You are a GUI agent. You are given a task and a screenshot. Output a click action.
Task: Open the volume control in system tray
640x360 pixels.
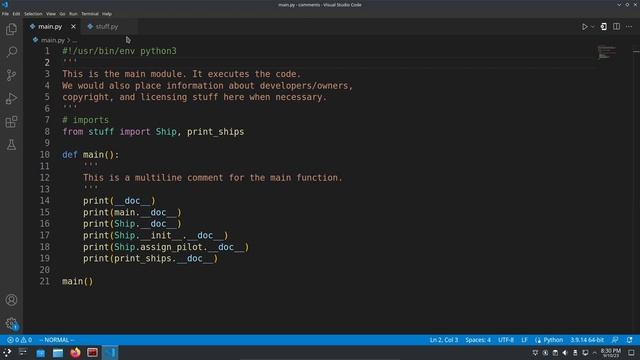(x=565, y=353)
